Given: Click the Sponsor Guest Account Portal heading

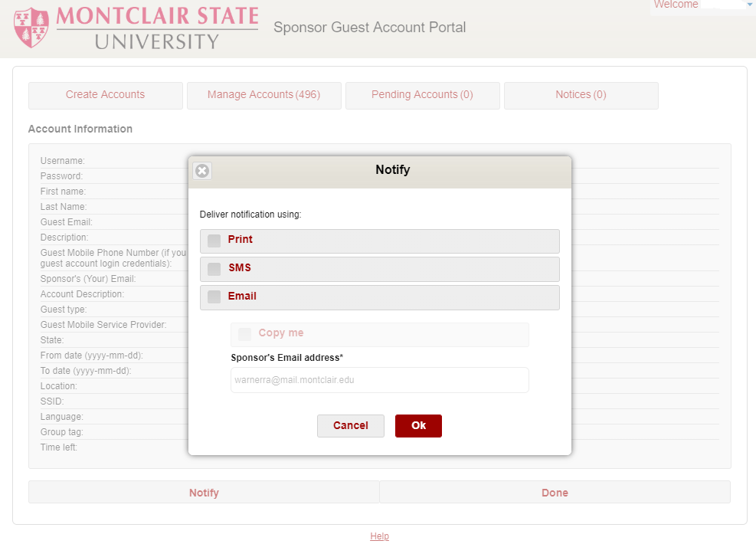Looking at the screenshot, I should tap(369, 28).
